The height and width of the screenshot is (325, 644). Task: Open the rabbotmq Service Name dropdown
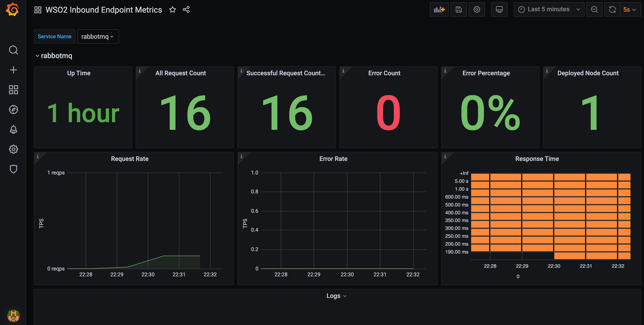click(x=98, y=37)
